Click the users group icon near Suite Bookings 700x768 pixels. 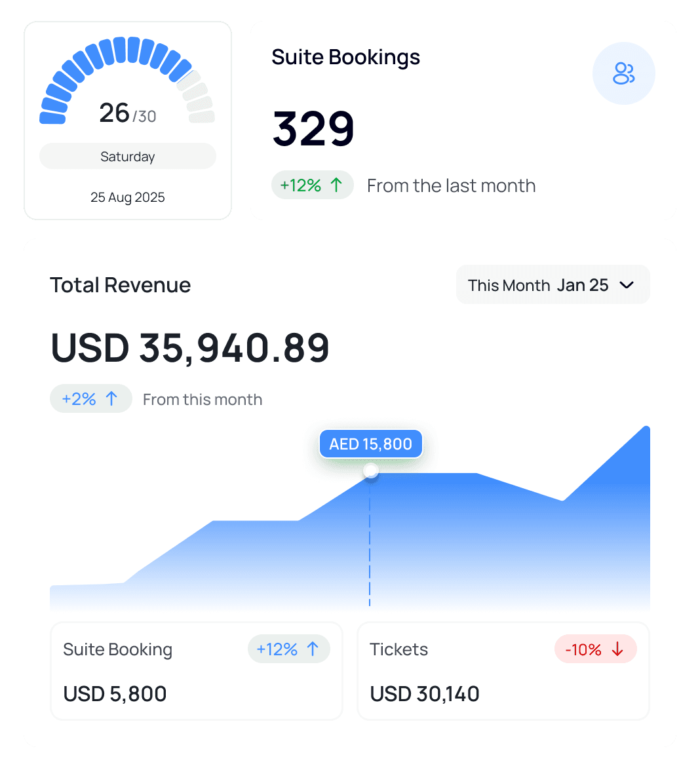point(623,73)
